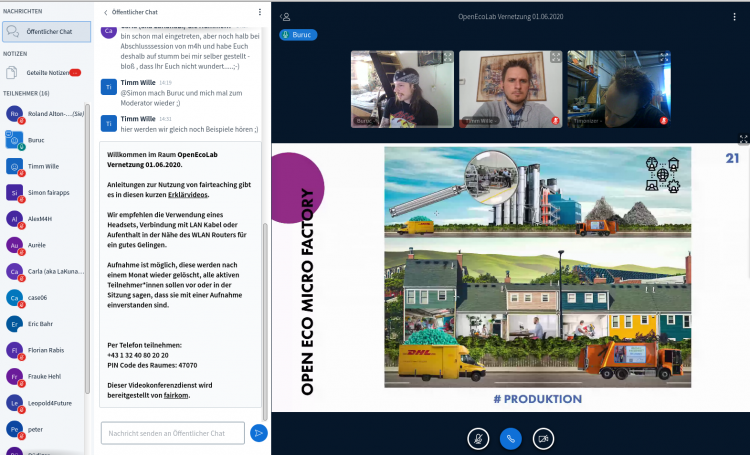Open Geteilte Notizen shared notes

click(44, 73)
